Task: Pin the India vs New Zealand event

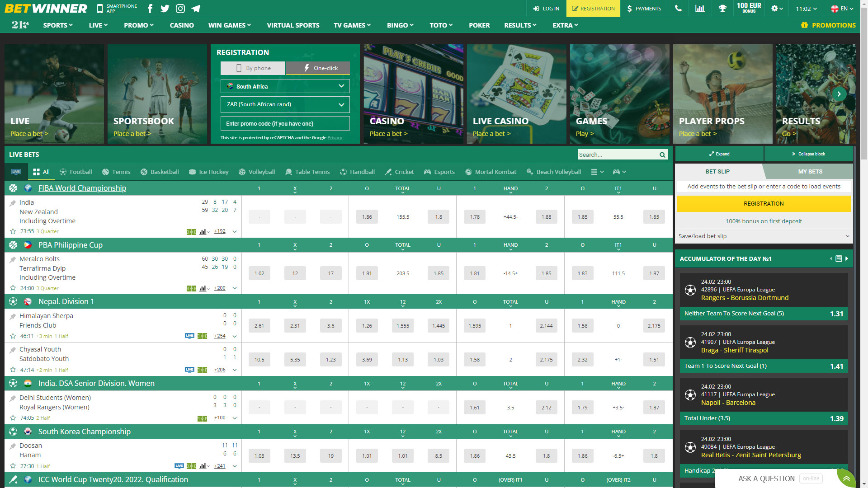Action: click(x=13, y=203)
